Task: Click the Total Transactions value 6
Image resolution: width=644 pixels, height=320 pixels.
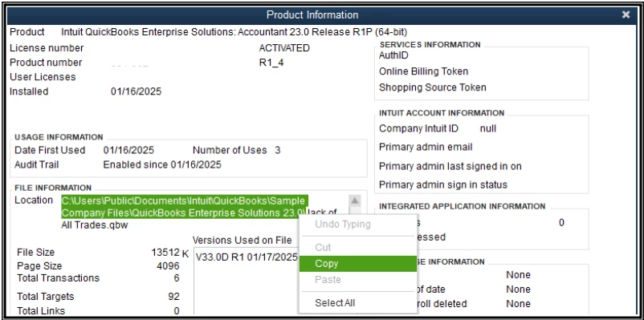Action: 177,278
